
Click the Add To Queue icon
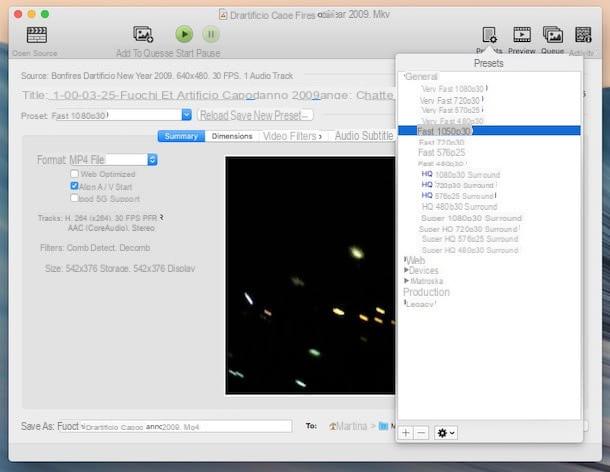[143, 34]
